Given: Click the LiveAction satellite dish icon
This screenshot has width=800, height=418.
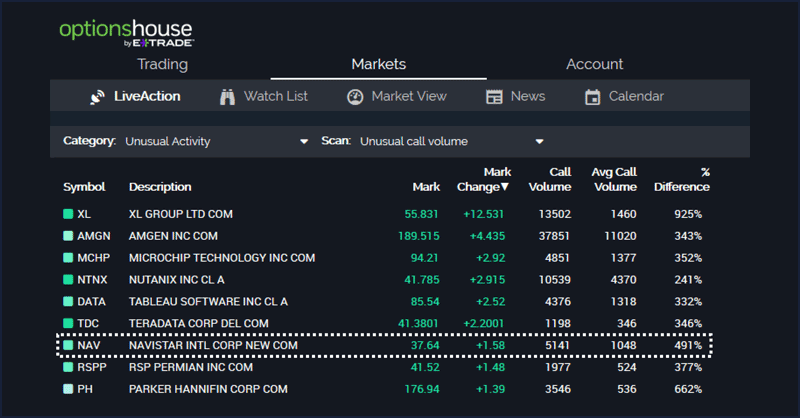Looking at the screenshot, I should [x=97, y=97].
